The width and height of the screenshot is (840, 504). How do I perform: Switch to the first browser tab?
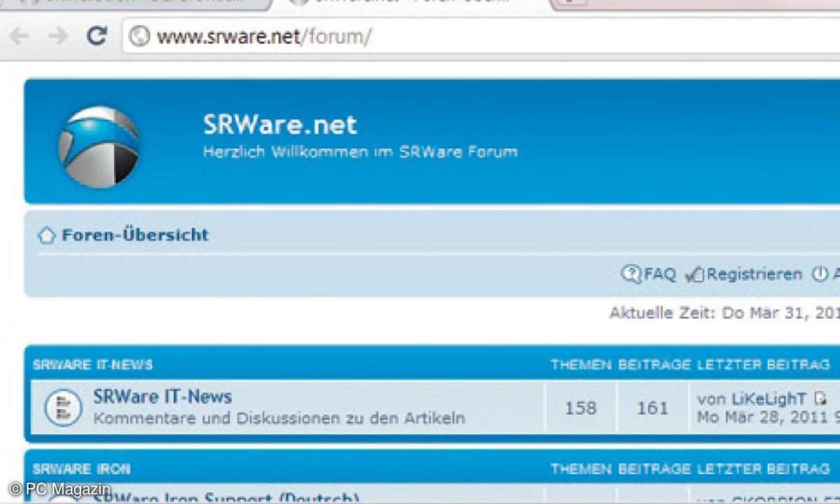point(133,3)
